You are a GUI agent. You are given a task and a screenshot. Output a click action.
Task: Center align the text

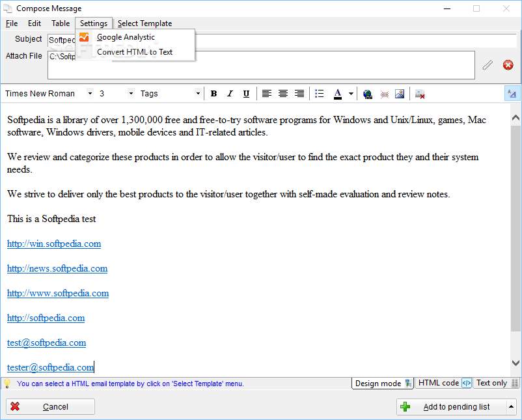pos(283,94)
